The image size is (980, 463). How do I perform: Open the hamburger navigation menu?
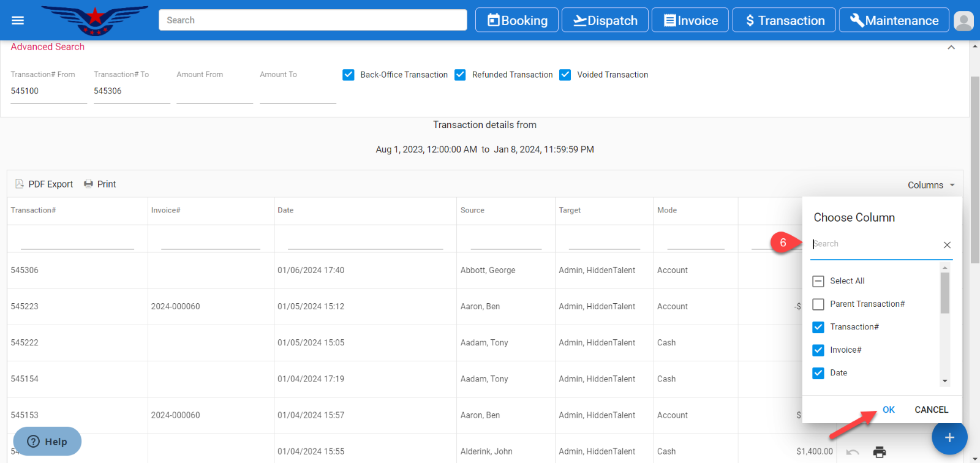pyautogui.click(x=18, y=20)
